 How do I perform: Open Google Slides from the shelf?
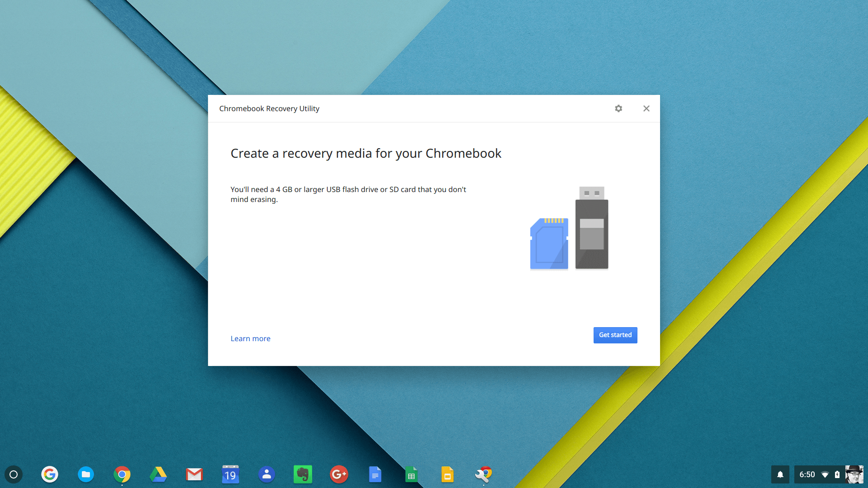point(448,474)
